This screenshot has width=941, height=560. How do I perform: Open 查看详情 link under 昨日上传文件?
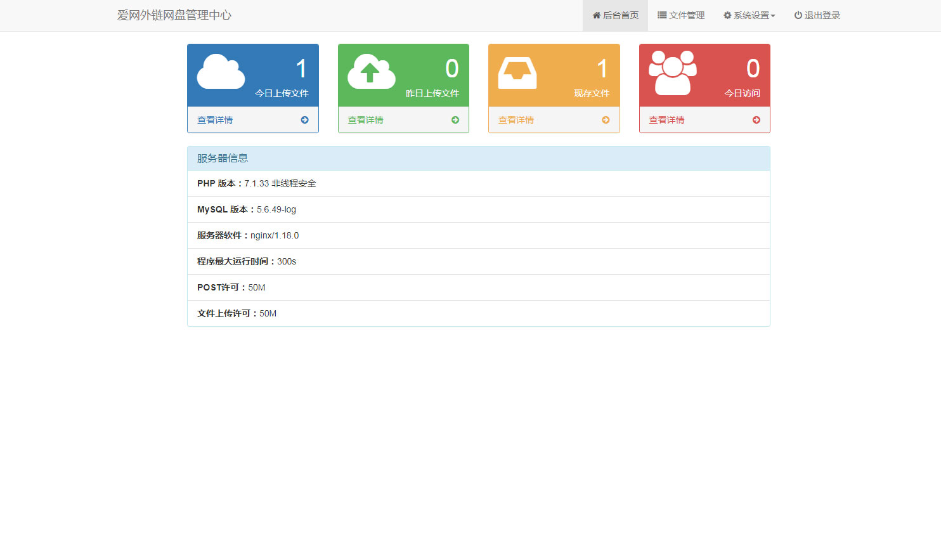[365, 120]
